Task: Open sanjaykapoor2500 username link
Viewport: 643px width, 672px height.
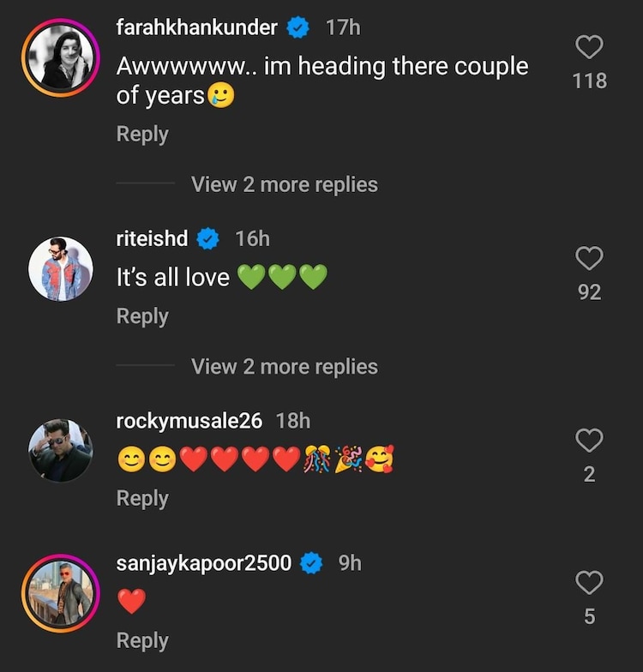Action: (x=203, y=563)
